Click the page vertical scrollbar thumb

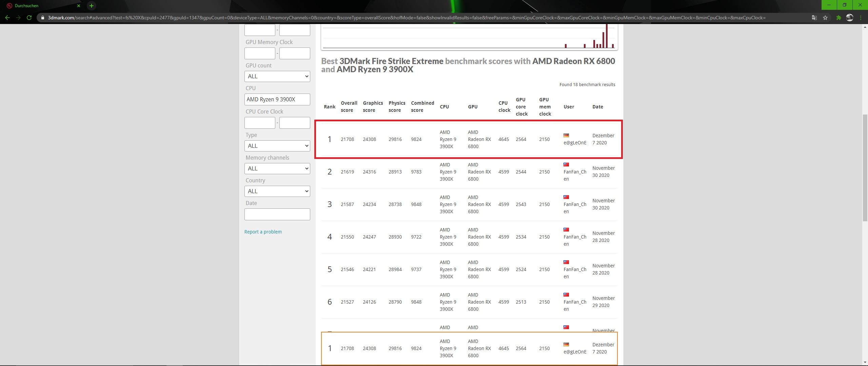(865, 167)
